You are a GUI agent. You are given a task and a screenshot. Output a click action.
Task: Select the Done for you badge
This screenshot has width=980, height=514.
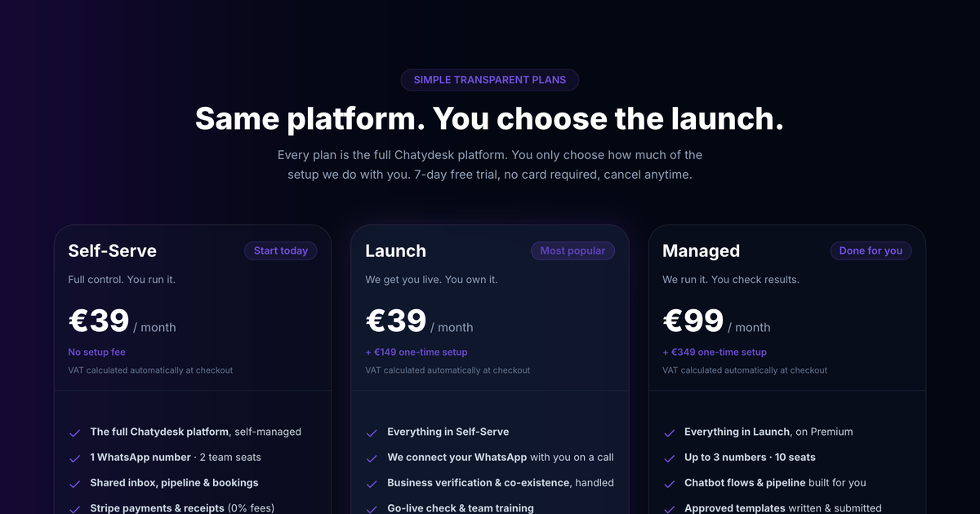(871, 250)
